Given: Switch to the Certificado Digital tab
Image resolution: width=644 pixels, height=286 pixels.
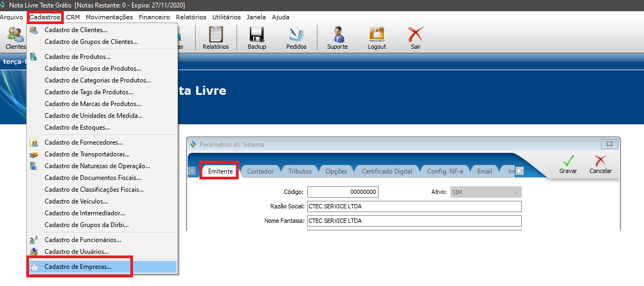Looking at the screenshot, I should [387, 171].
